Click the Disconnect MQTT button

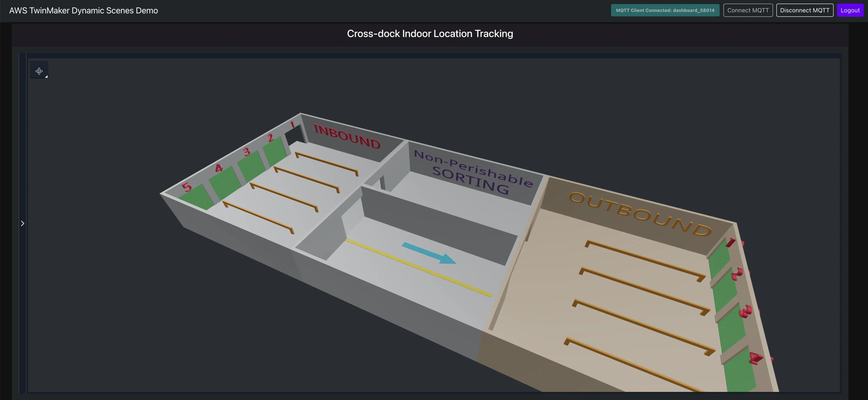coord(805,10)
